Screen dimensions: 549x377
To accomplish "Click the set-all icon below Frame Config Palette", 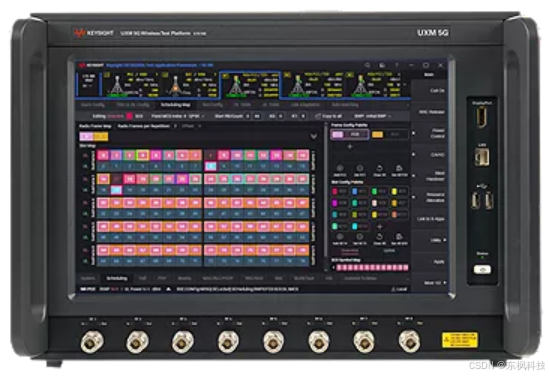I will pos(399,168).
